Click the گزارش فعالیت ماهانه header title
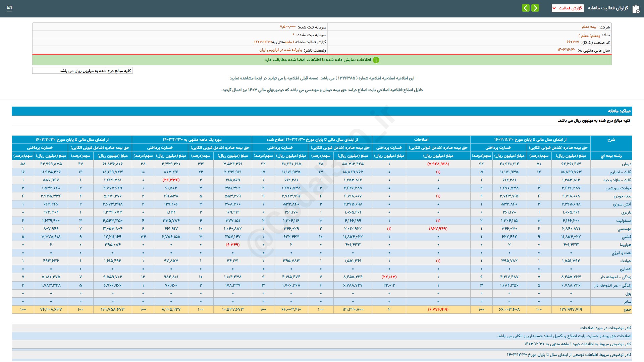Viewport: 644px width, 362px height. pos(608,8)
